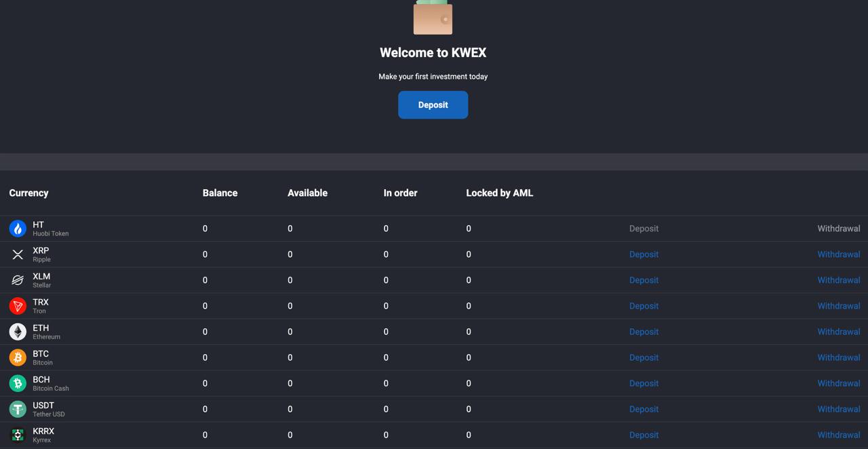The image size is (868, 449).
Task: Click the Kyrrex KRRX icon
Action: pyautogui.click(x=18, y=435)
